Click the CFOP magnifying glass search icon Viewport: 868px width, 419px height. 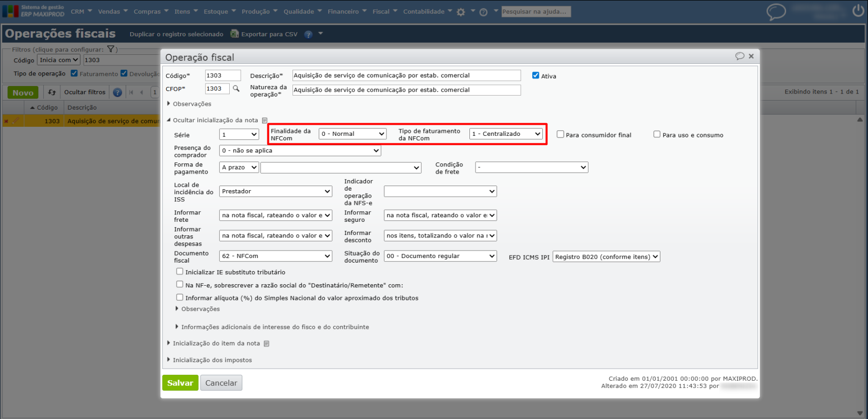pos(236,89)
